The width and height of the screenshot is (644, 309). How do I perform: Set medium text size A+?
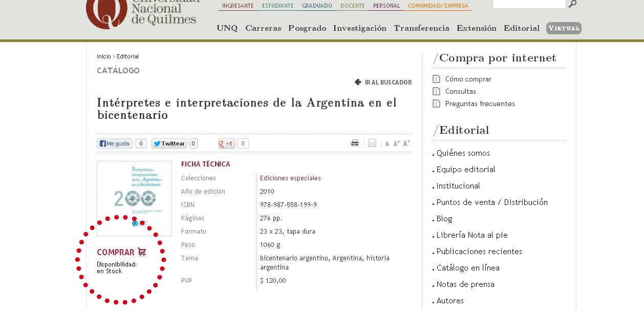tap(396, 143)
